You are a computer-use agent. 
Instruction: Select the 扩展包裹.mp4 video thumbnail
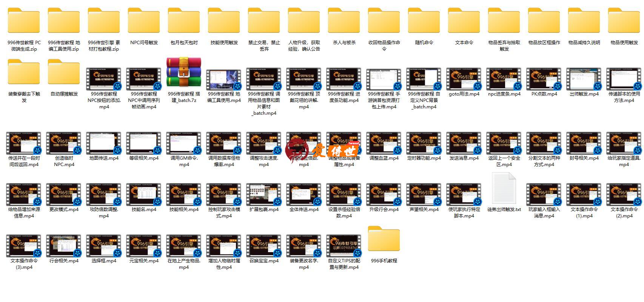[x=264, y=195]
